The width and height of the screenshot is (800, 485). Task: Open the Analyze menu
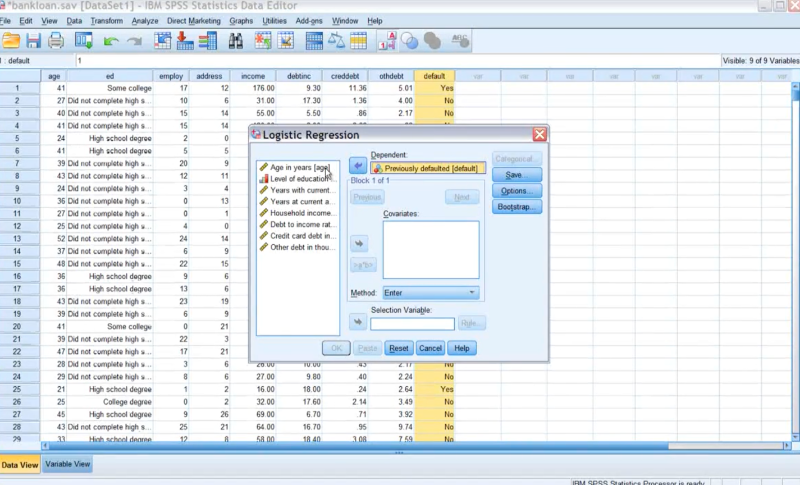(145, 21)
